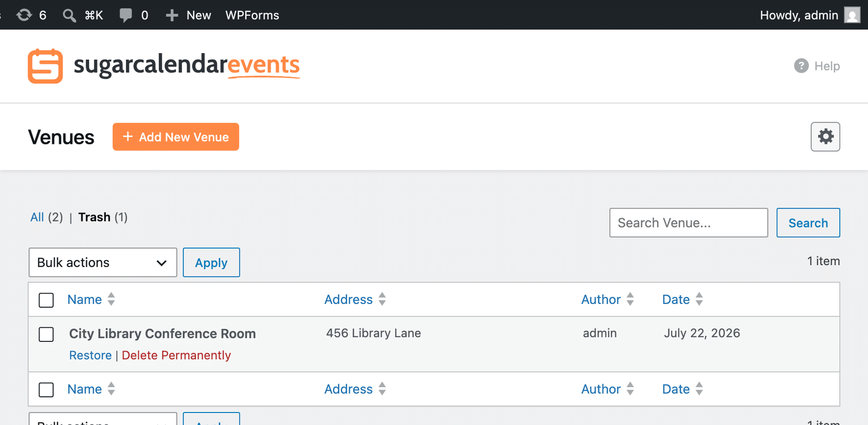Click the updates refresh icon in admin bar
The width and height of the screenshot is (868, 425).
click(24, 15)
